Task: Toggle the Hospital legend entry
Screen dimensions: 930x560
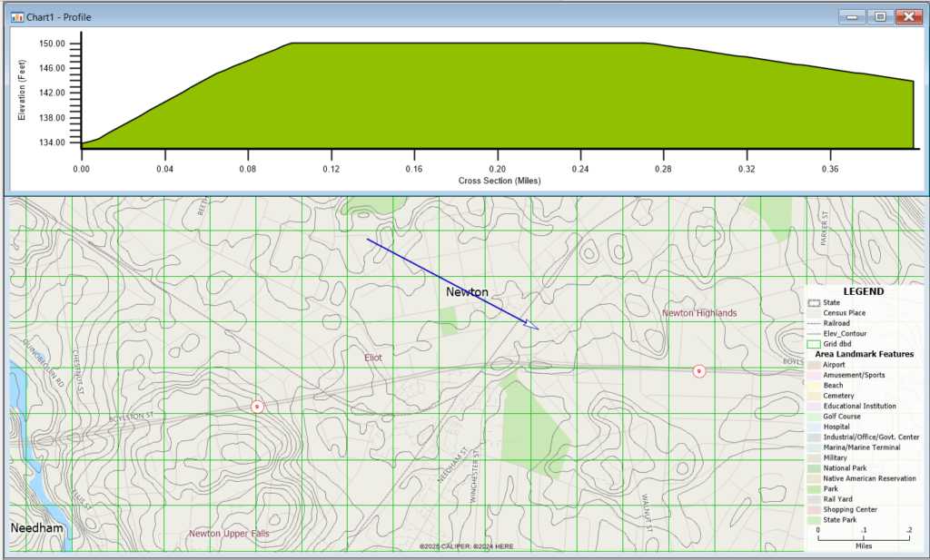Action: coord(816,427)
